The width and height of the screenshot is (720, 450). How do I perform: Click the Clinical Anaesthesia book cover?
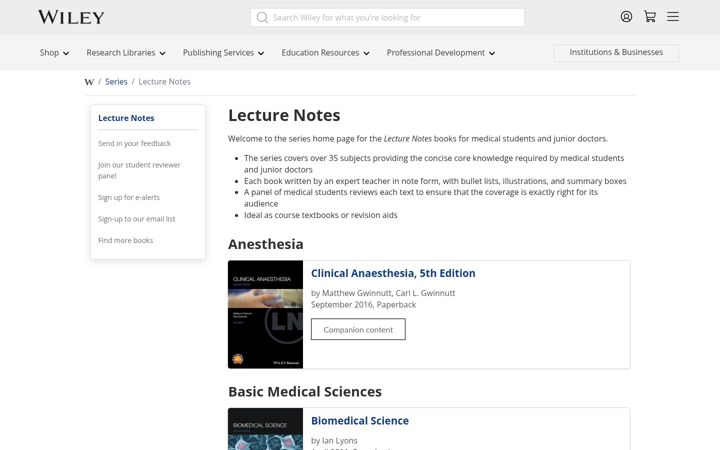[x=265, y=315]
